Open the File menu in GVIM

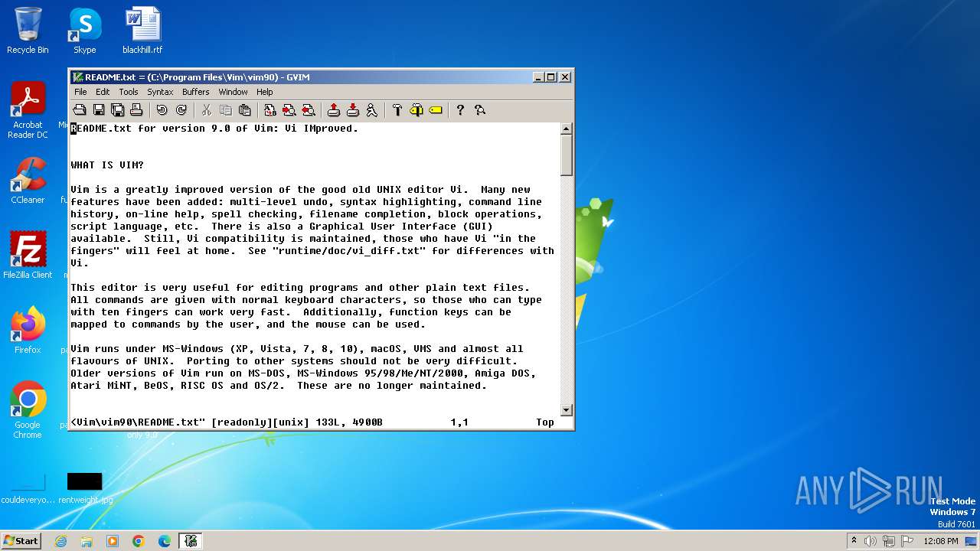[80, 92]
